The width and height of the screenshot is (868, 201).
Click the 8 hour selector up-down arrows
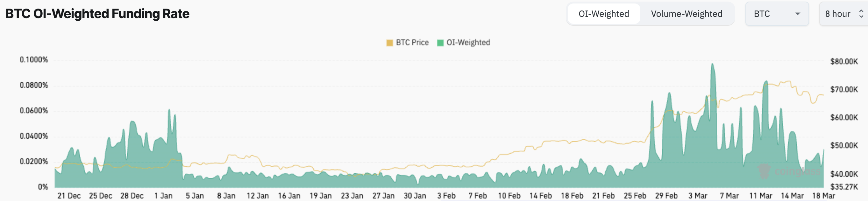click(861, 14)
